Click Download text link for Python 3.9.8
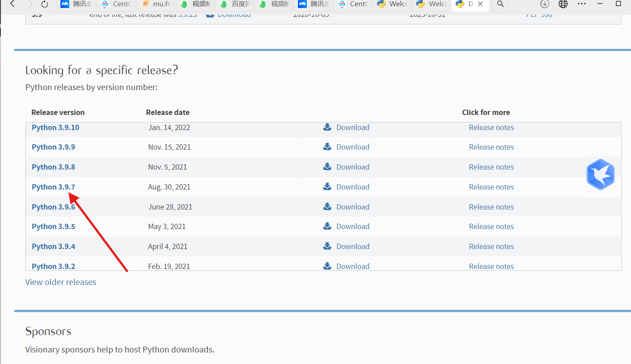631x364 pixels. [x=353, y=167]
